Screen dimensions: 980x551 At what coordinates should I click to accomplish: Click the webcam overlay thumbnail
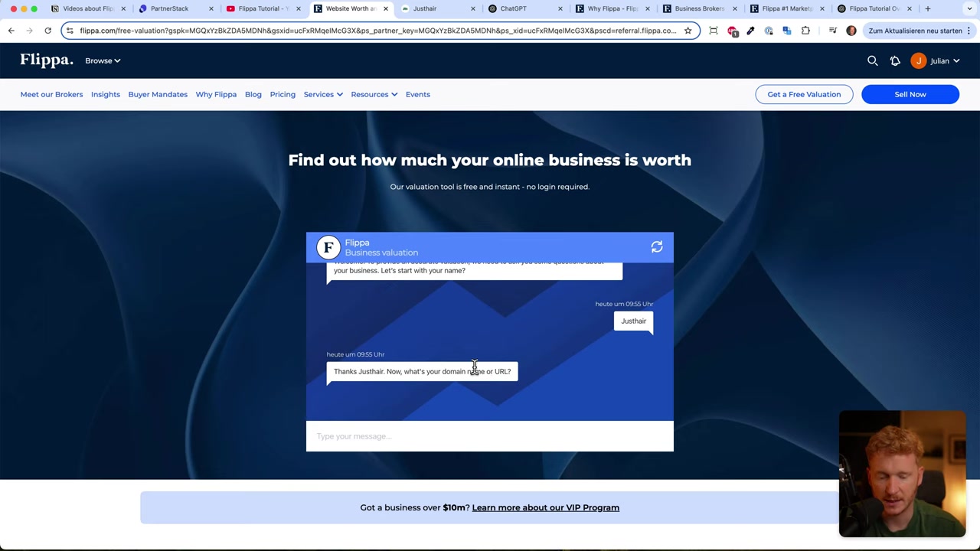click(x=902, y=474)
